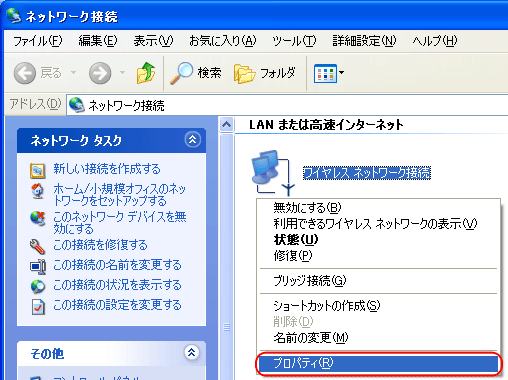The image size is (508, 380).
Task: Open the ツール(T) menu
Action: [294, 41]
